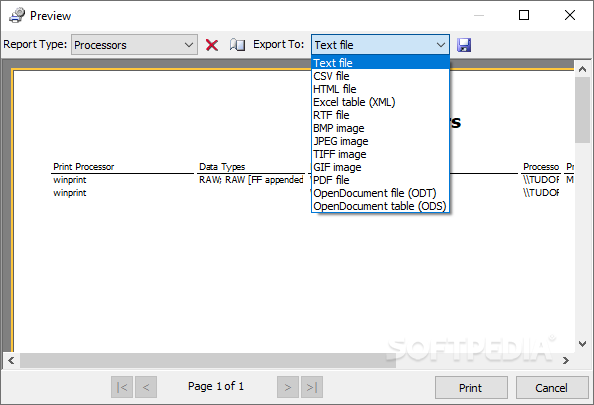Close the Preview window

tap(570, 15)
